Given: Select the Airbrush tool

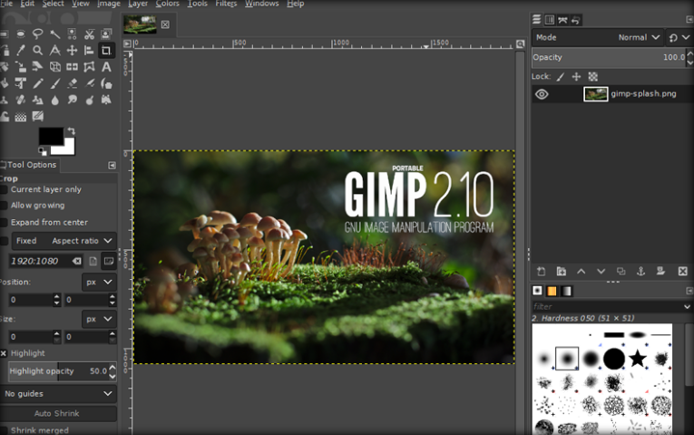Looking at the screenshot, I should [89, 83].
